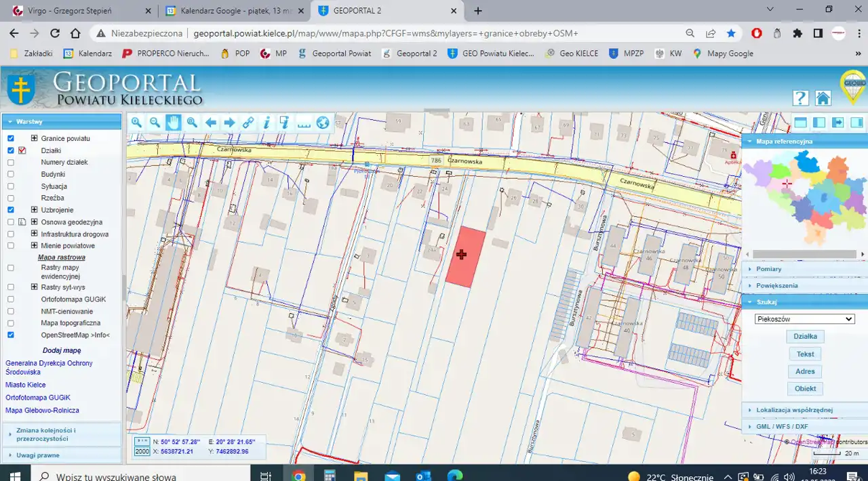The image size is (868, 481).
Task: Enable the Numery działek layer checkbox
Action: [11, 163]
